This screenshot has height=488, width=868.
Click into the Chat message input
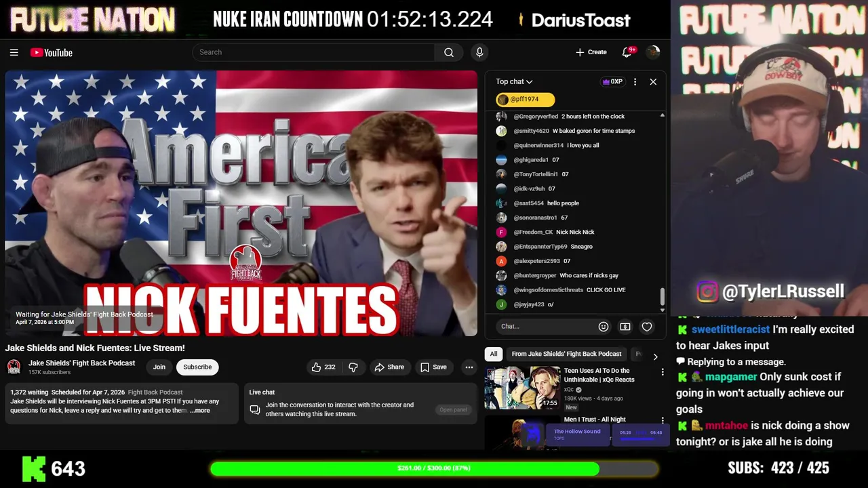(546, 327)
